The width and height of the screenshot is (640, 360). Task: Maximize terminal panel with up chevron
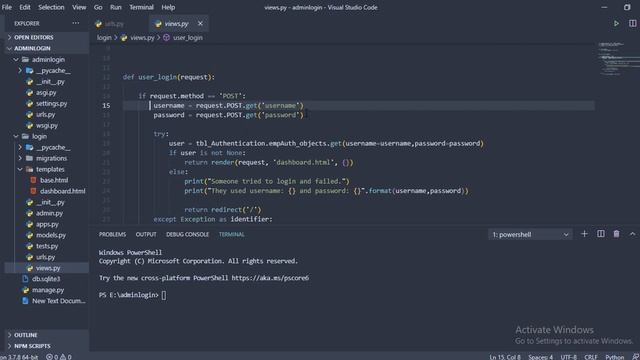(632, 234)
